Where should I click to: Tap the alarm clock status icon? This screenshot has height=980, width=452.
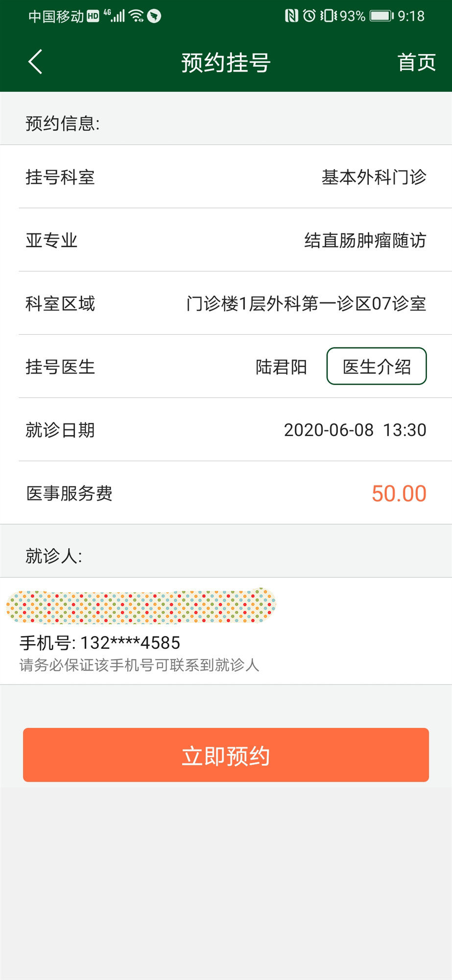[309, 16]
